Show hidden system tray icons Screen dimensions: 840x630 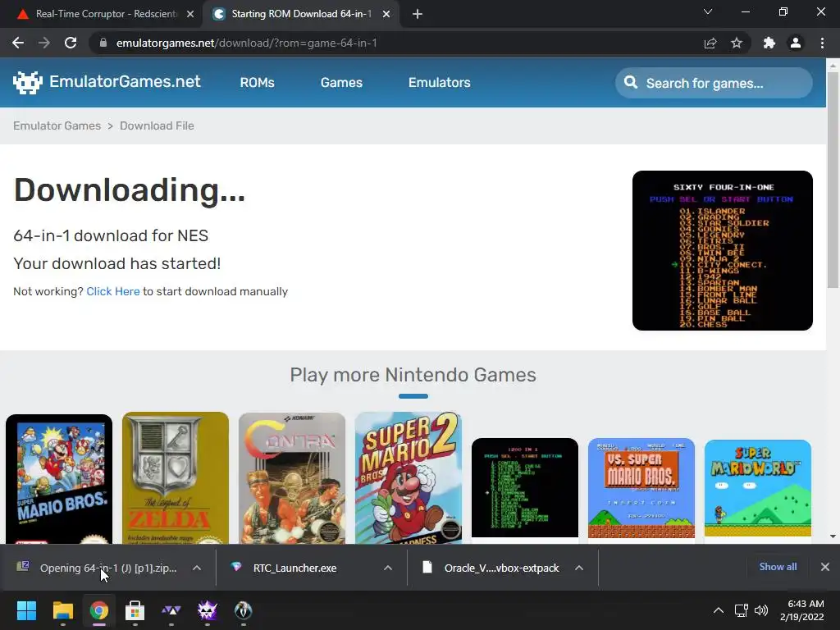(x=719, y=610)
